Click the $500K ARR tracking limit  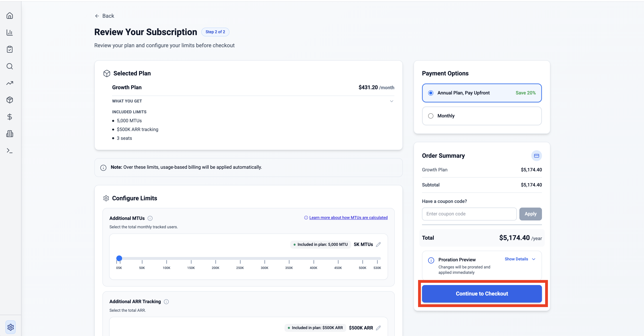pos(137,129)
